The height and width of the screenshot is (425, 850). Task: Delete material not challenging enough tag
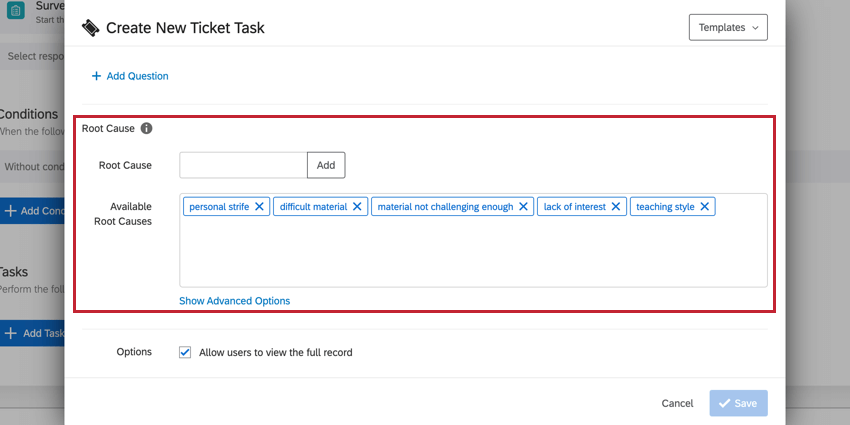pyautogui.click(x=523, y=207)
